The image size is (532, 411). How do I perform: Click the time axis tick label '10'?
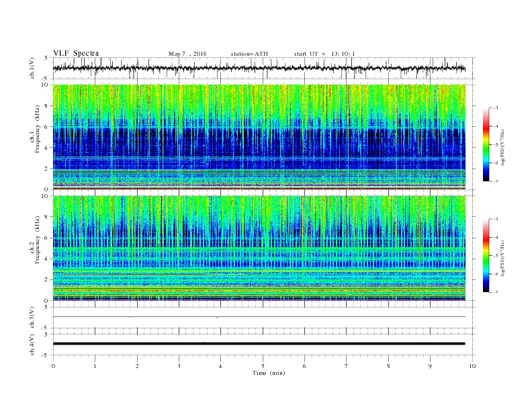click(x=472, y=366)
